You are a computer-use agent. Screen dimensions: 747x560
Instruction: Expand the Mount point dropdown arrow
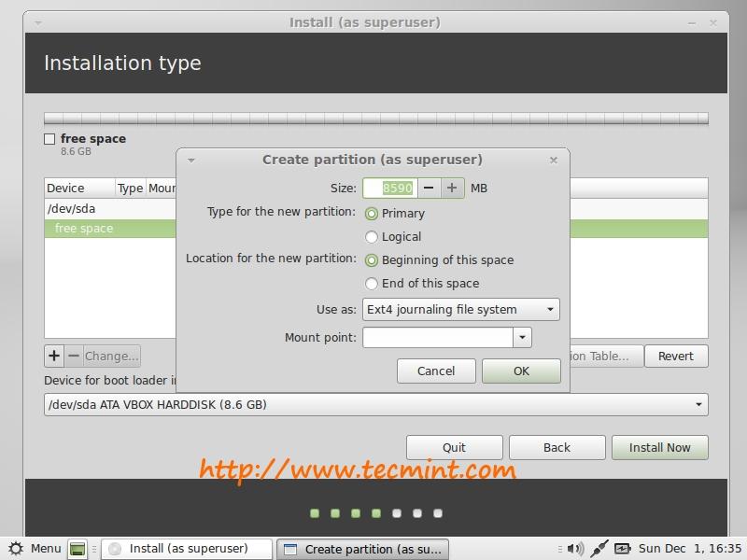tap(523, 337)
